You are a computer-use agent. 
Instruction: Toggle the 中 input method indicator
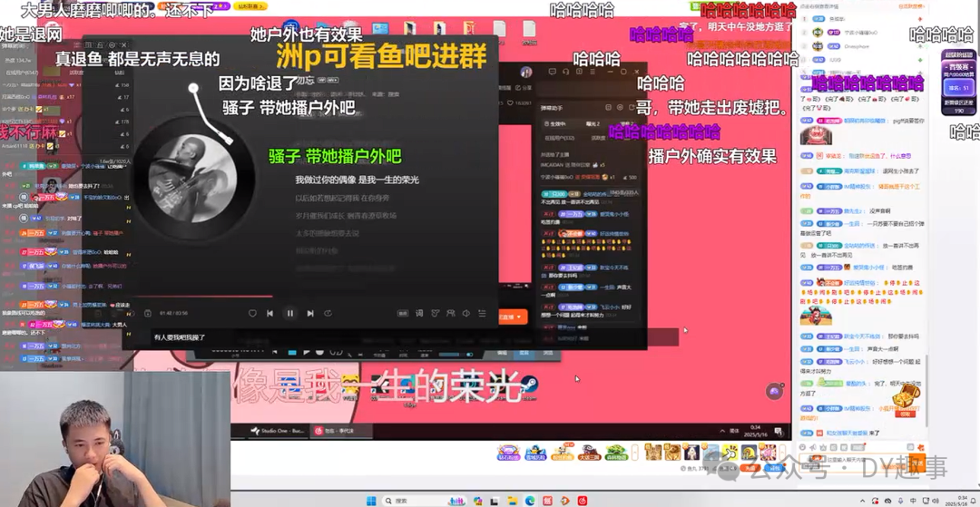913,501
